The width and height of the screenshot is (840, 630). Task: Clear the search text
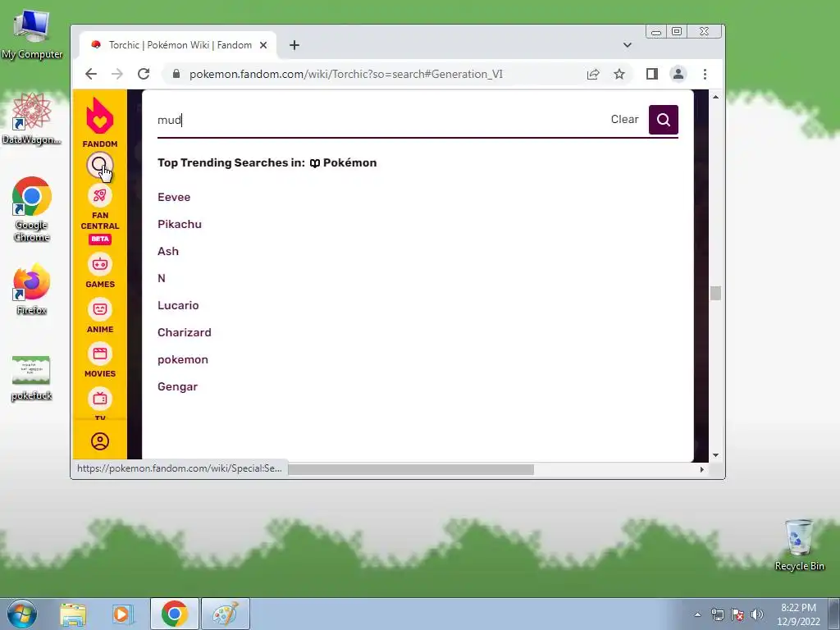click(624, 120)
